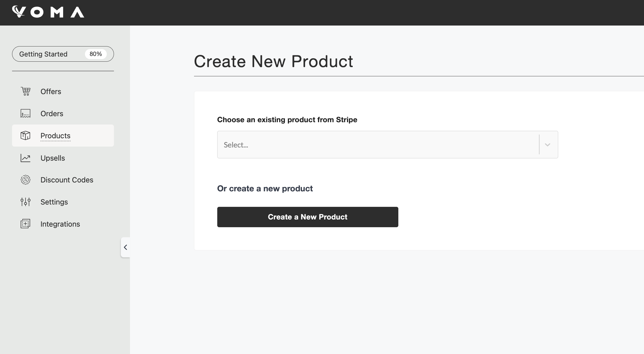Open the Stripe product Select dropdown

pos(387,145)
